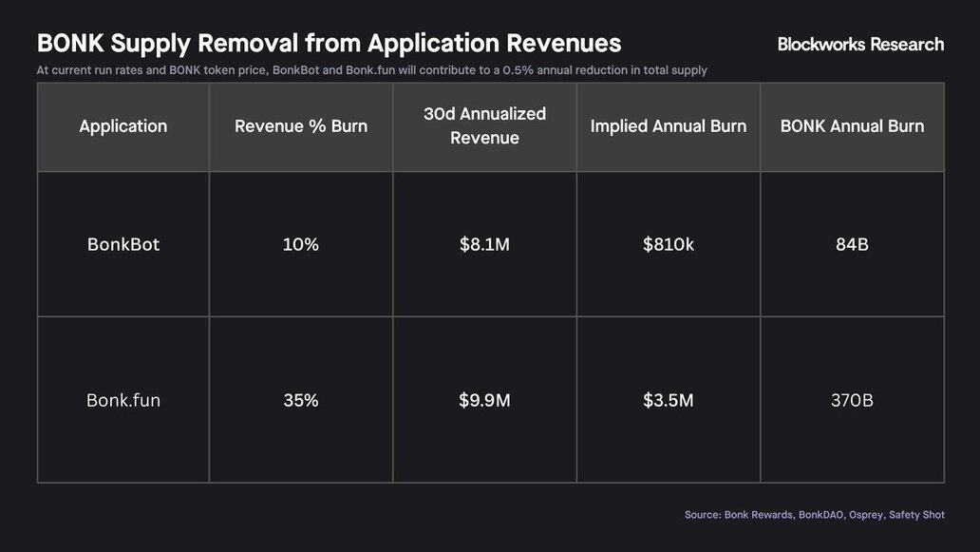The image size is (980, 552).
Task: Click the Blockworks Research logo
Action: 860,44
